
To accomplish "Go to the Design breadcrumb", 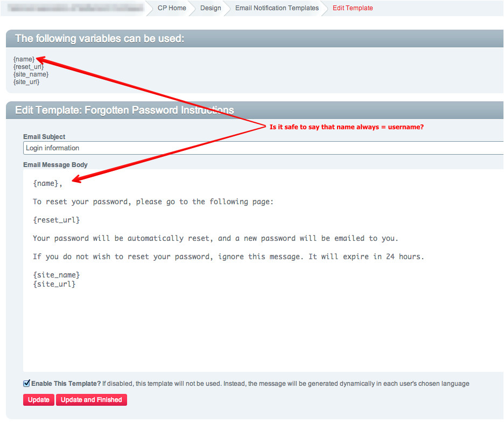I will coord(211,8).
